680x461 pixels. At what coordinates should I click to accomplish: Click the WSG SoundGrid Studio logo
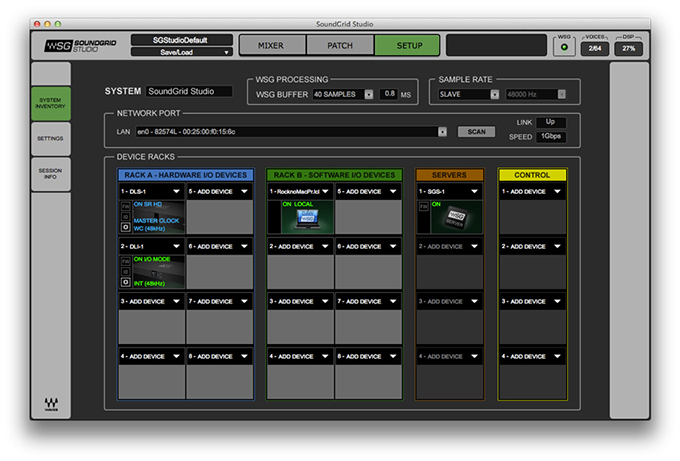(81, 46)
